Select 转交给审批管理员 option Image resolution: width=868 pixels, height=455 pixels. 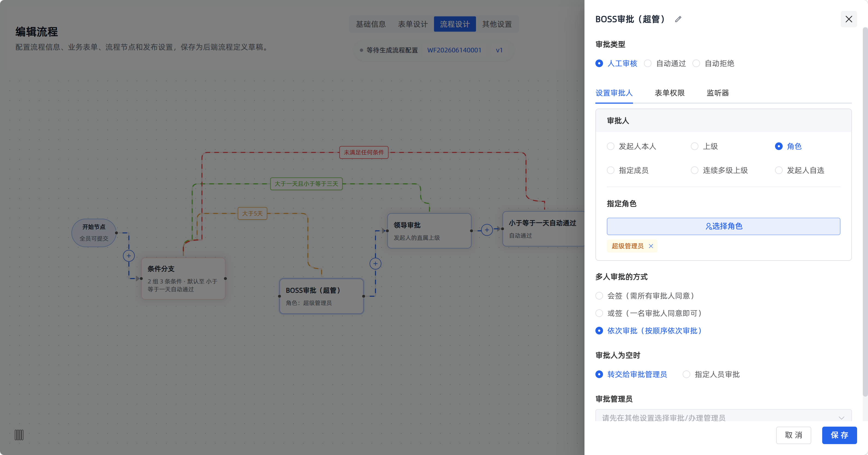(631, 374)
